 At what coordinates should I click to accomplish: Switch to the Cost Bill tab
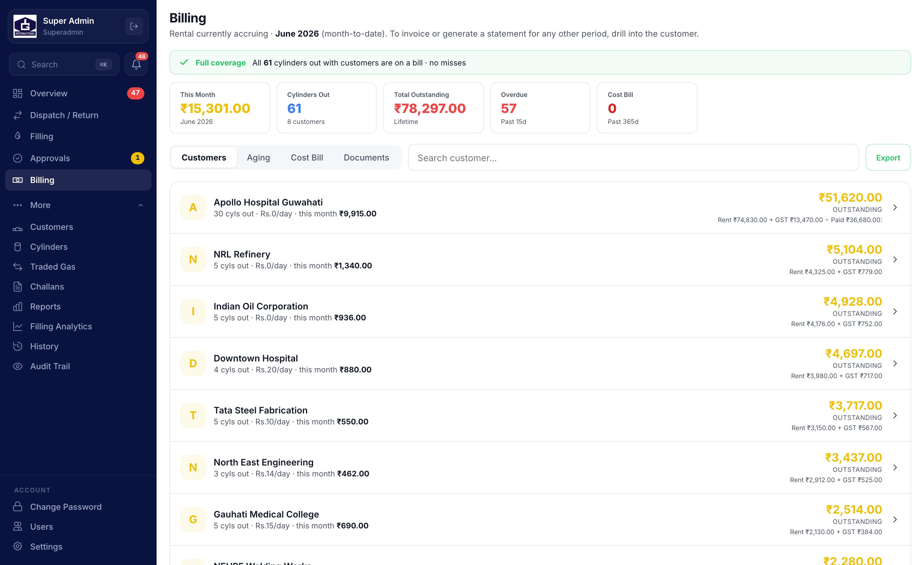[307, 158]
